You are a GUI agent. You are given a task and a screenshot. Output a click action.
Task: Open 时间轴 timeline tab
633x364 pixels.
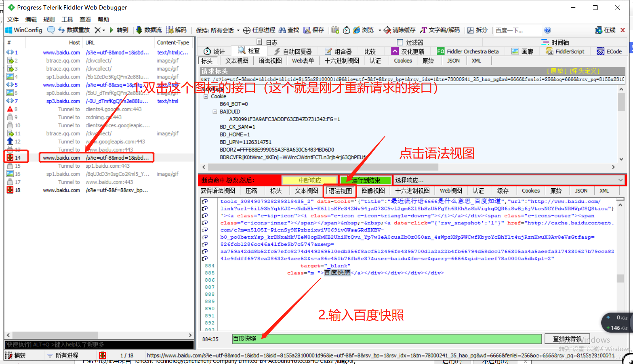(555, 42)
